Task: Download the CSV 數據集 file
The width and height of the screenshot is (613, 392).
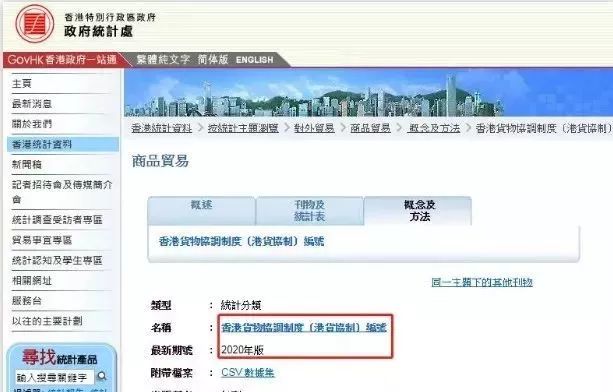Action: 247,372
